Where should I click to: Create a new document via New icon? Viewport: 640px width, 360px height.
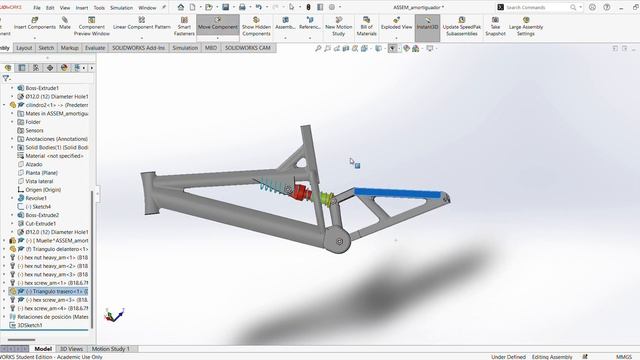coord(192,7)
